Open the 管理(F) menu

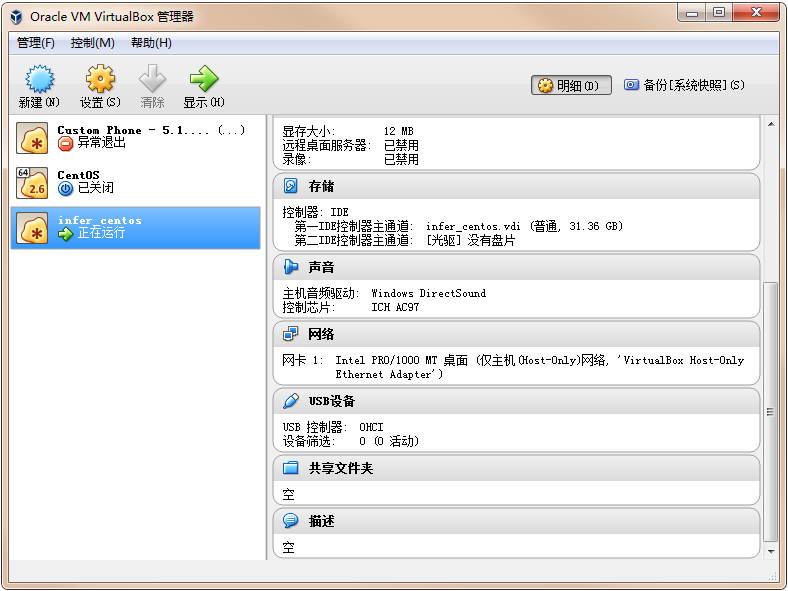(36, 43)
